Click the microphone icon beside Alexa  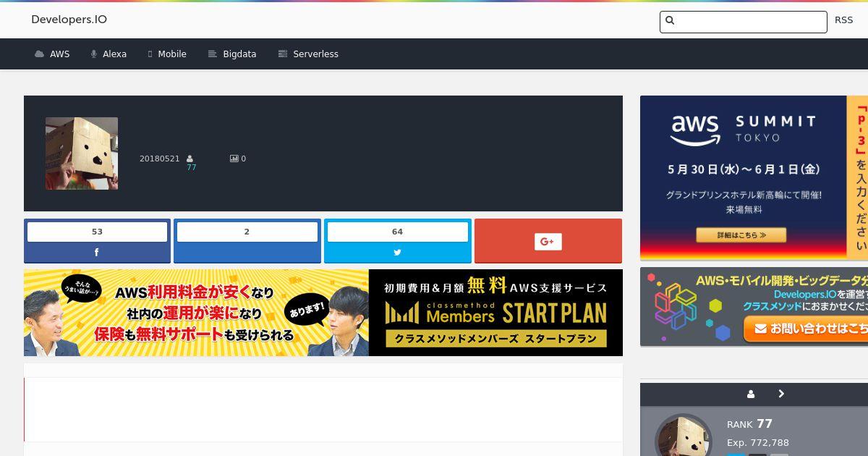[x=94, y=54]
